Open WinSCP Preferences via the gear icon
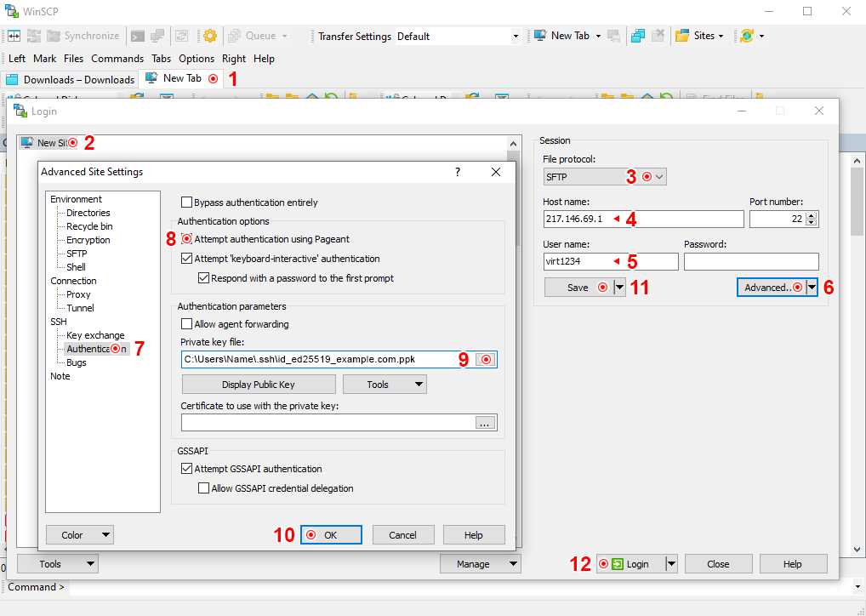The image size is (866, 616). (x=209, y=37)
